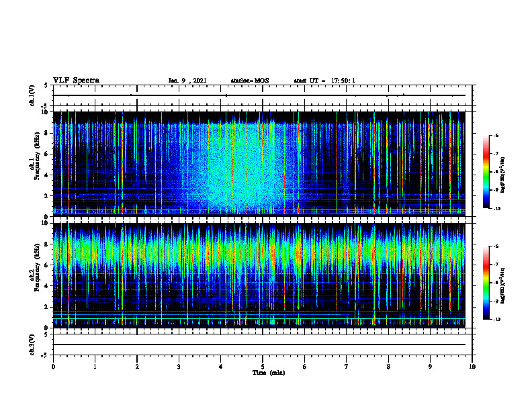
Task: Click the "ch.3(V)" axis label
Action: click(32, 345)
